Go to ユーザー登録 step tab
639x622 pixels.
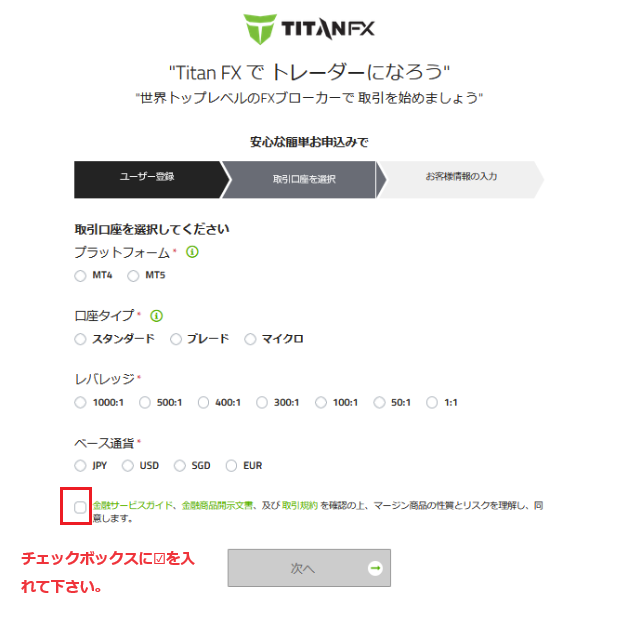[148, 179]
